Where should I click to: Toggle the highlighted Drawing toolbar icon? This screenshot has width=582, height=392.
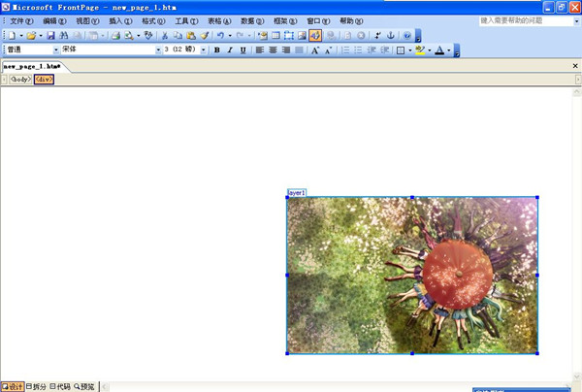[315, 35]
